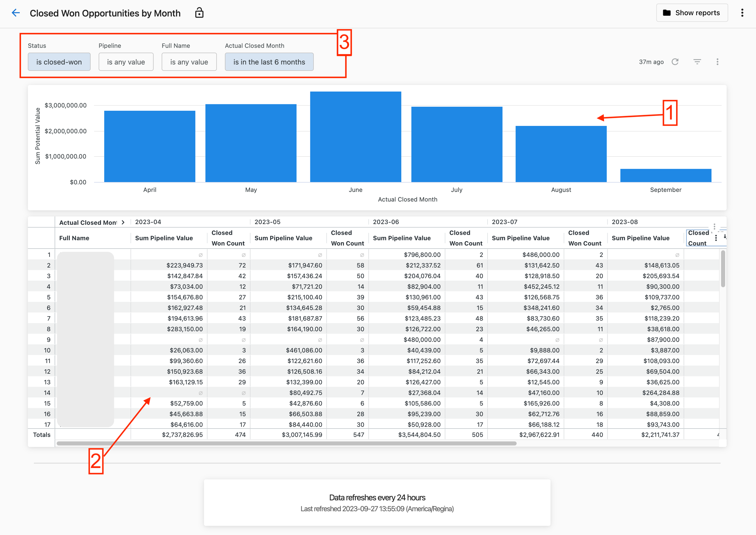
Task: Click cell $223,949.73
Action: (185, 265)
